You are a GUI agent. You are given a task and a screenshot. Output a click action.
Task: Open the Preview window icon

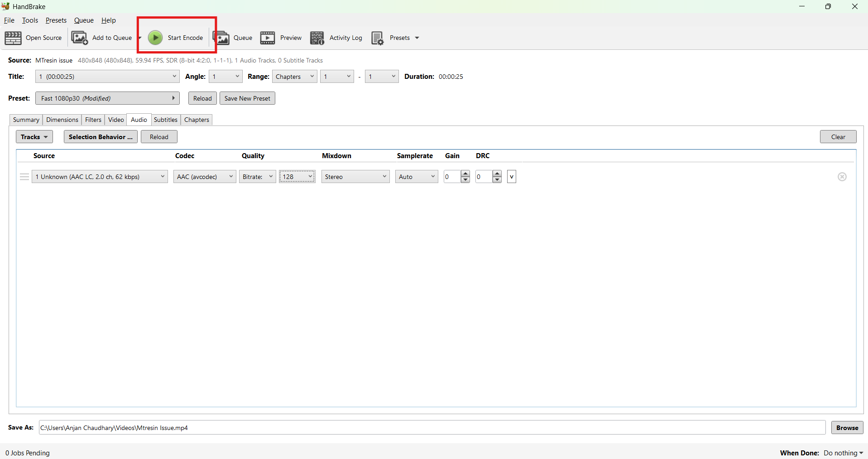click(x=268, y=38)
